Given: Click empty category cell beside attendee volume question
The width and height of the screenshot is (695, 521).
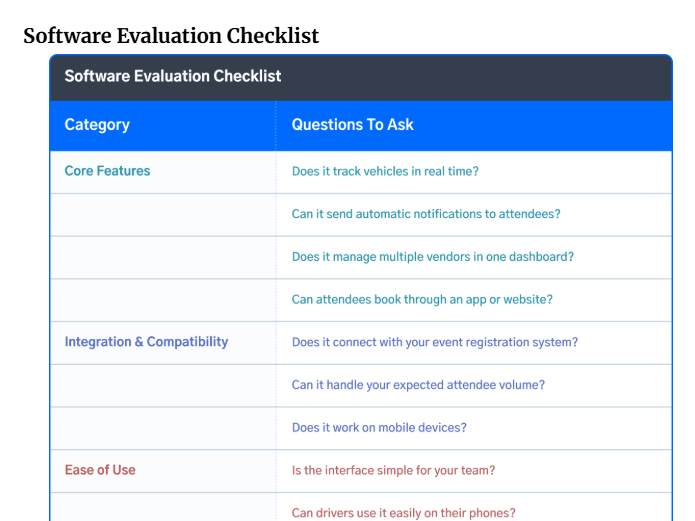Looking at the screenshot, I should tap(163, 385).
